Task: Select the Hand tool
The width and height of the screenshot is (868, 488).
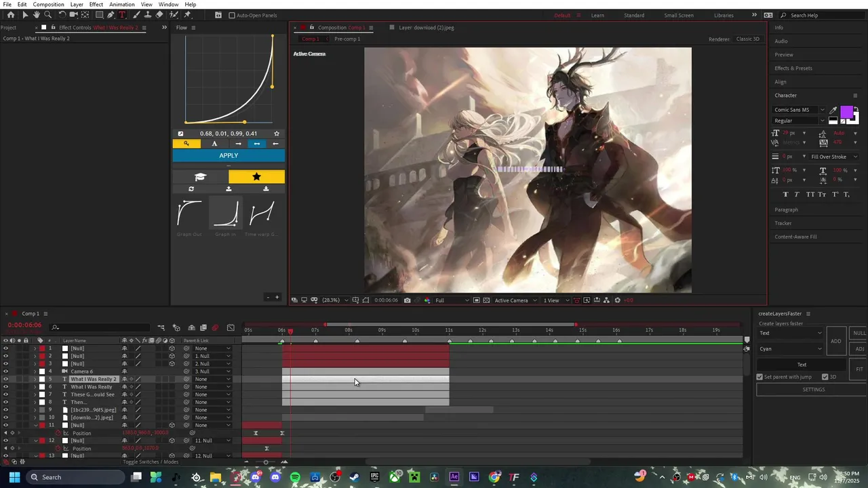Action: tap(36, 15)
